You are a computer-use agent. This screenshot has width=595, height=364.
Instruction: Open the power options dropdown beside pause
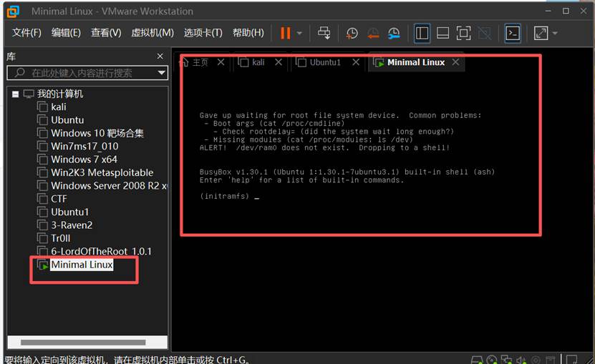click(x=299, y=33)
